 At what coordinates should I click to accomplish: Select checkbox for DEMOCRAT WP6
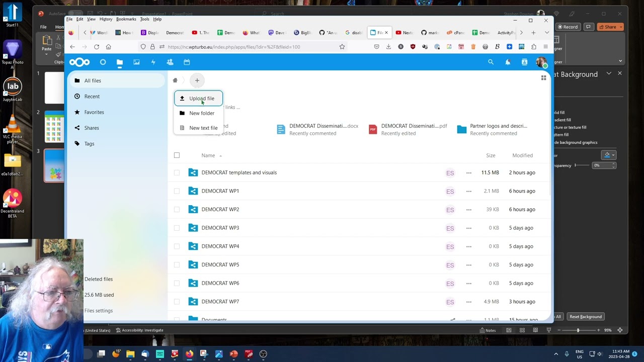(x=177, y=283)
